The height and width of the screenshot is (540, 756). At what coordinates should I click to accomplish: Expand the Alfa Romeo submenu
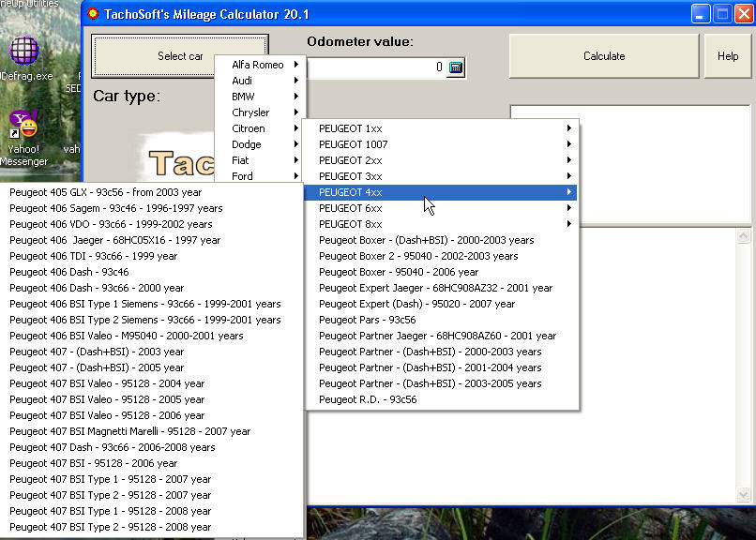261,65
